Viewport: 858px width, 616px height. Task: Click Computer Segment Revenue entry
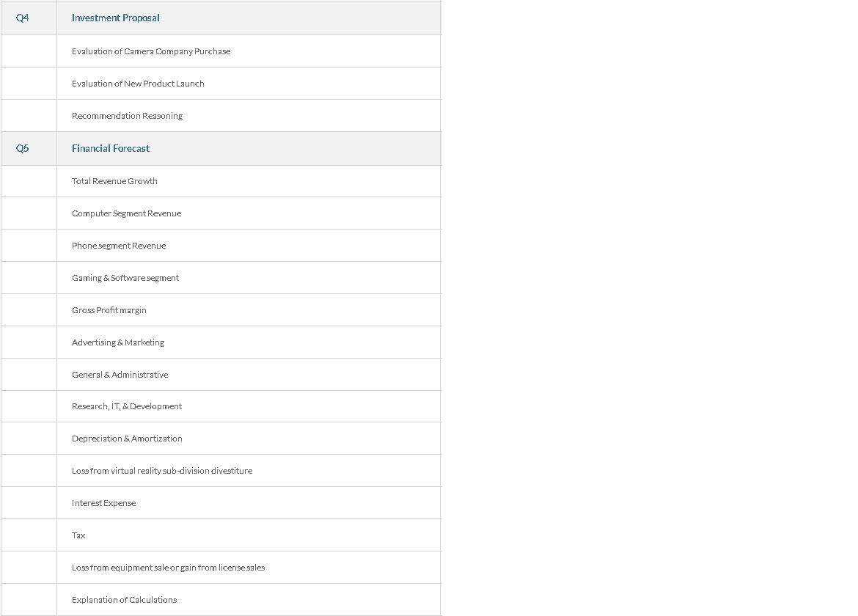point(126,213)
